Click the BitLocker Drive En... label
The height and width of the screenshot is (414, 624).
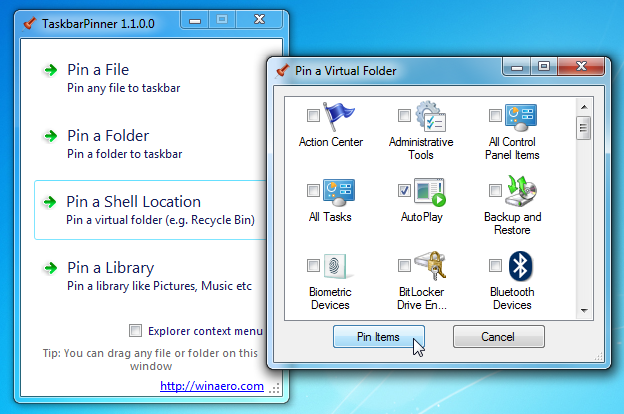421,298
